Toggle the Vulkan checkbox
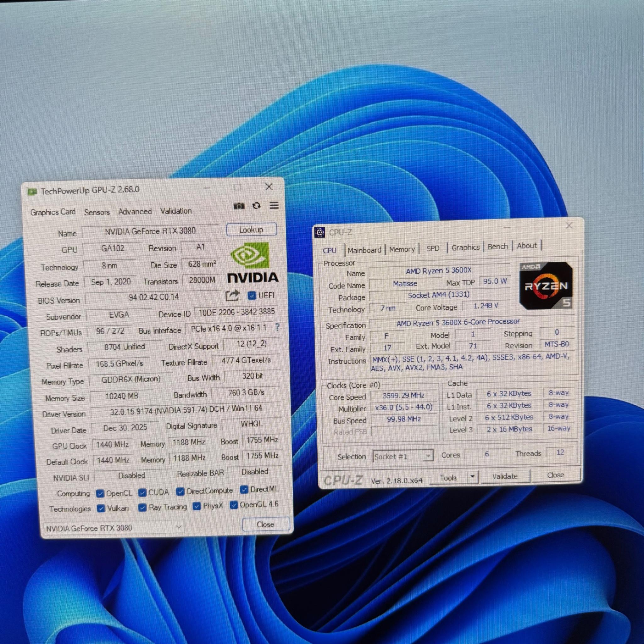This screenshot has width=644, height=644. point(101,508)
